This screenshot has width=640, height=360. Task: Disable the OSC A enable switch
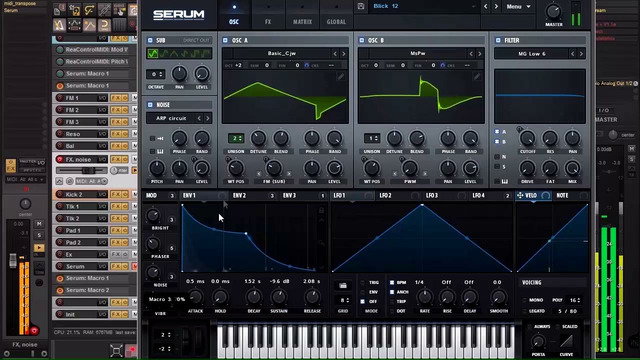(x=225, y=40)
